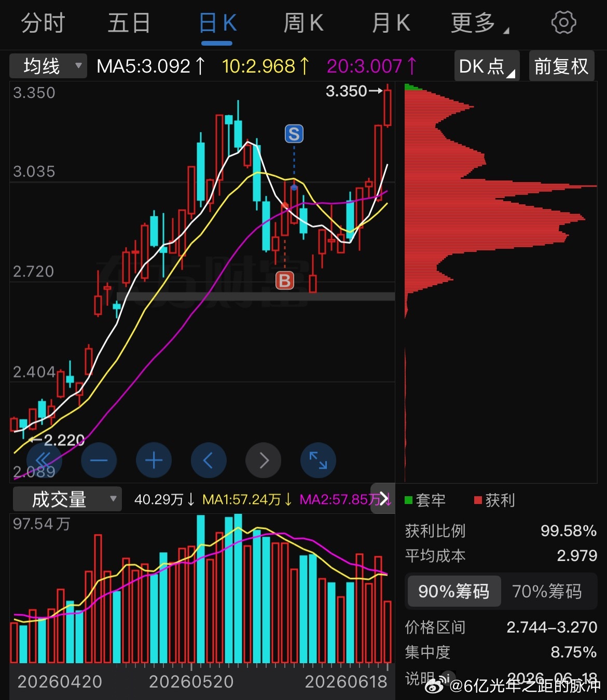Image resolution: width=607 pixels, height=700 pixels.
Task: Open the 成交量 sub-indicator dropdown
Action: 67,499
